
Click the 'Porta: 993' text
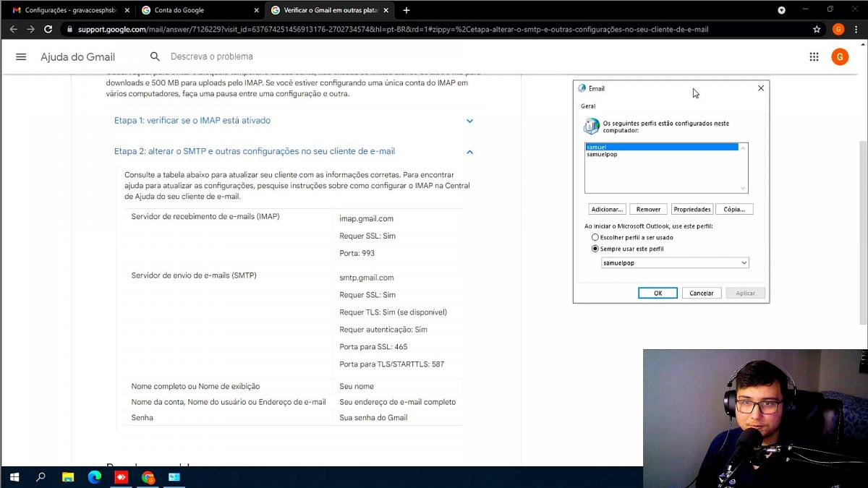[357, 254]
